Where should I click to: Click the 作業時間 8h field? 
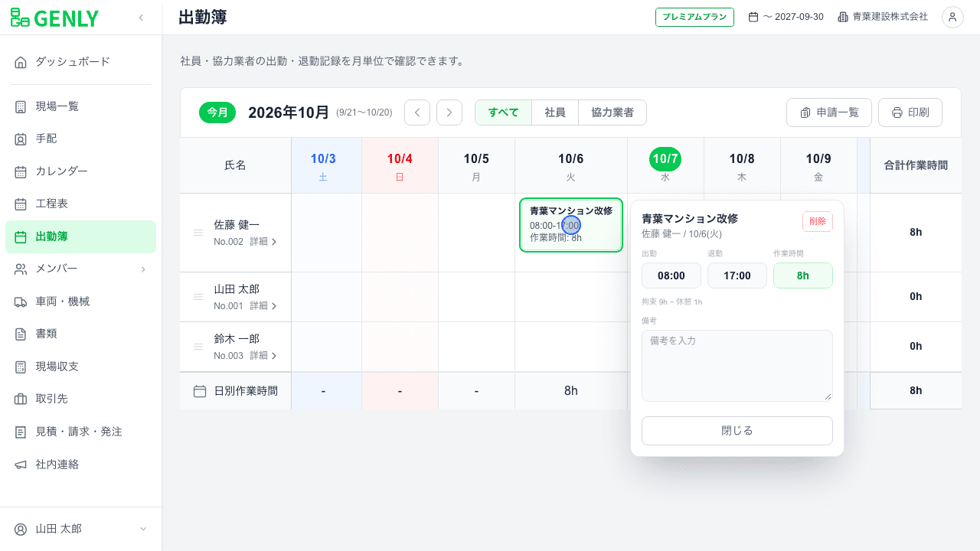click(803, 275)
